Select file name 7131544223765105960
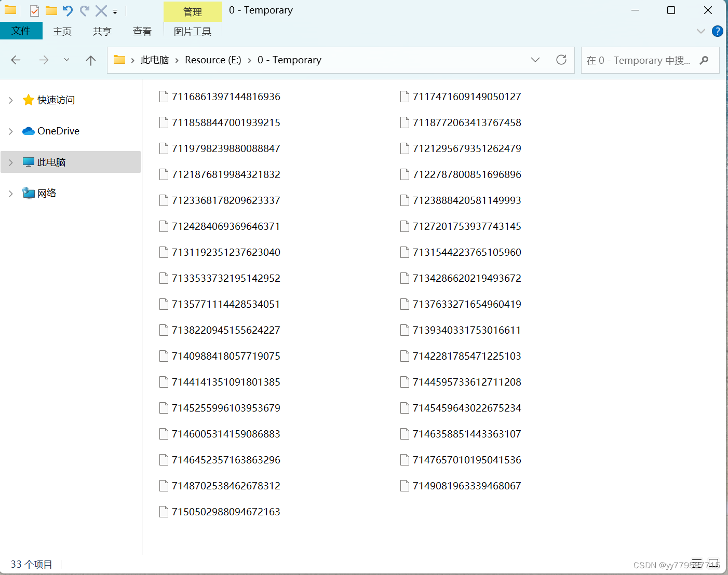The image size is (728, 575). (x=467, y=252)
